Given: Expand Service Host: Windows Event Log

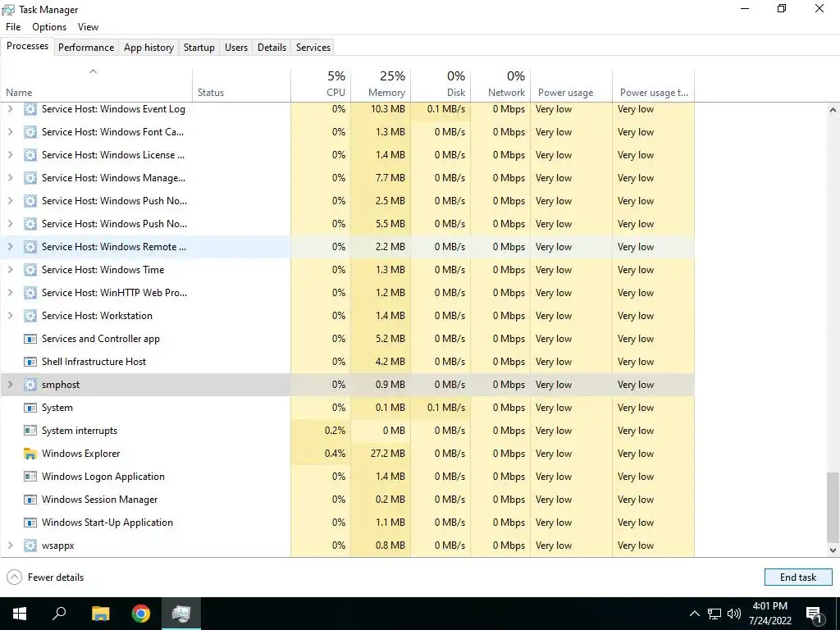Looking at the screenshot, I should pyautogui.click(x=10, y=109).
